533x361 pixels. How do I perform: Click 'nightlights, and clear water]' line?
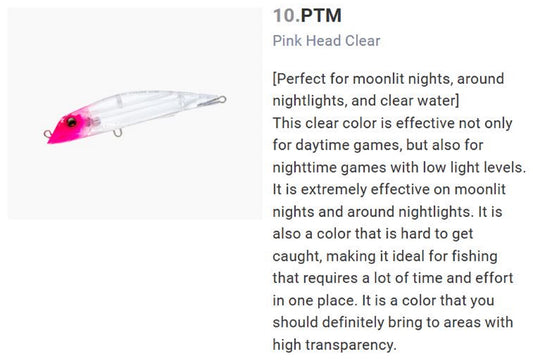[x=366, y=101]
